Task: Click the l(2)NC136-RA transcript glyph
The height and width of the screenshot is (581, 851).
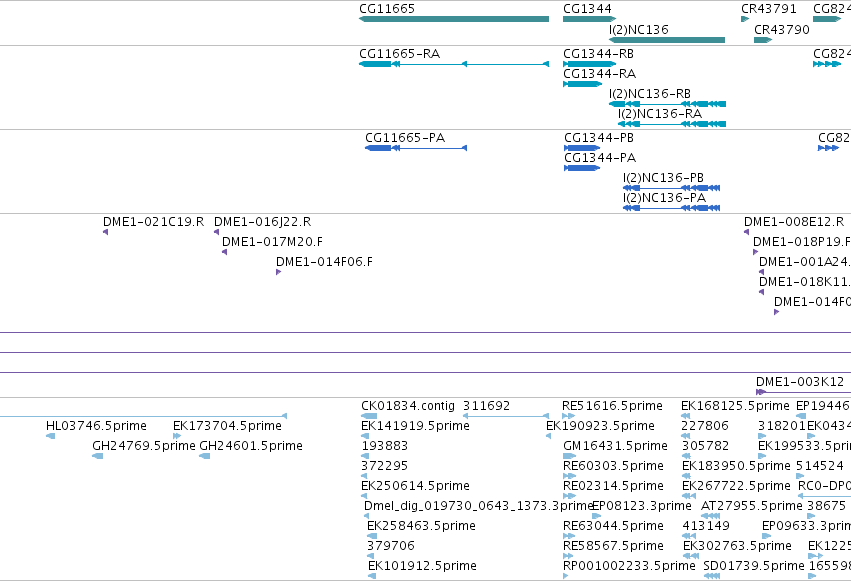Action: (671, 124)
